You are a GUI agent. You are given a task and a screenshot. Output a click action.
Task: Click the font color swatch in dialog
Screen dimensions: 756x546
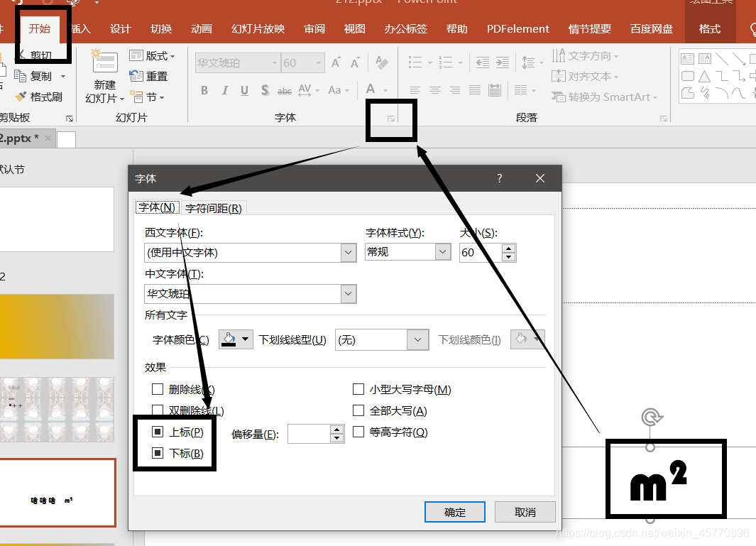(x=229, y=339)
